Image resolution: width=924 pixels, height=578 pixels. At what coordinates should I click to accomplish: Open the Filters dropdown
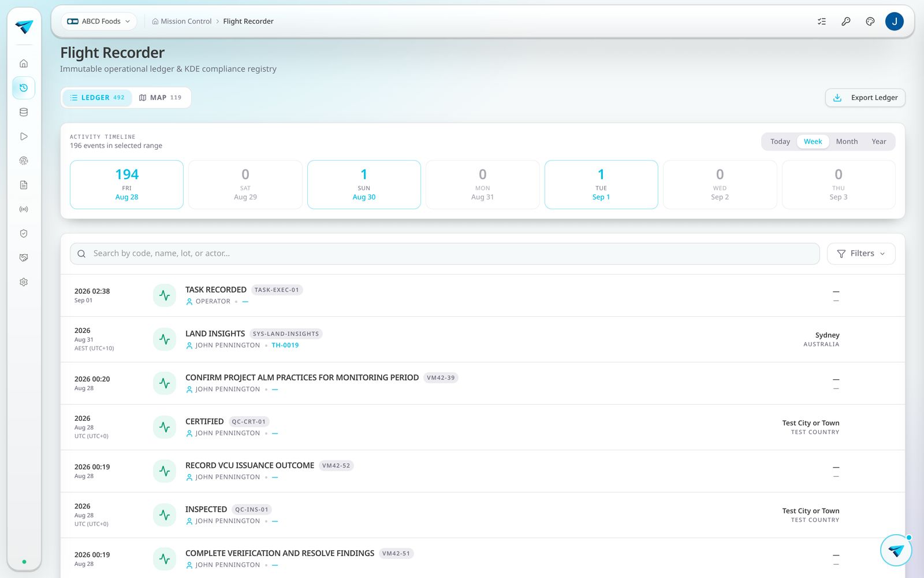point(861,254)
